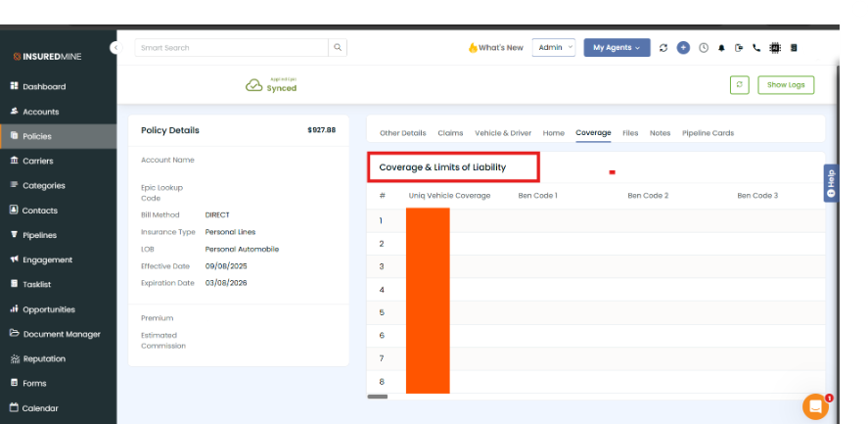The height and width of the screenshot is (424, 868).
Task: Click the Show Logs button
Action: (x=786, y=85)
